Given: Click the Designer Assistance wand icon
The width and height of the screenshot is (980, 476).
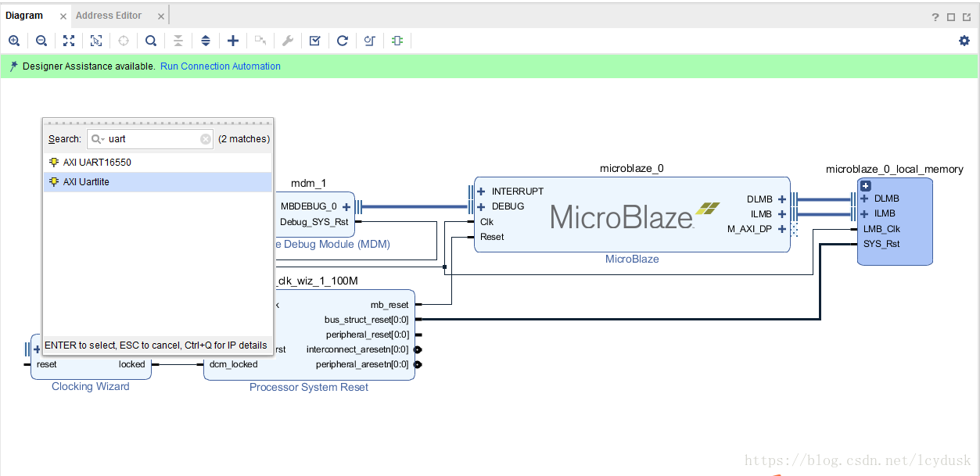Looking at the screenshot, I should pos(13,66).
